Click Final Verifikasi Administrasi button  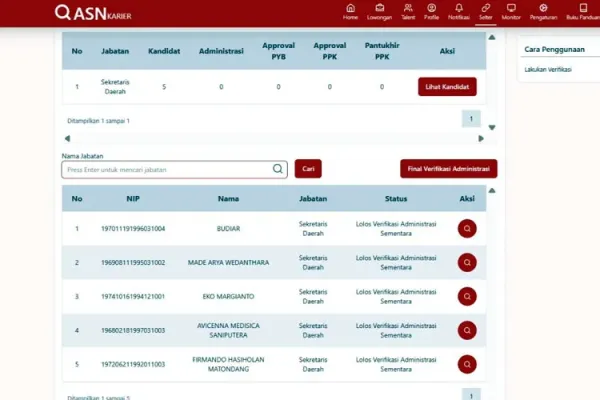tap(448, 169)
